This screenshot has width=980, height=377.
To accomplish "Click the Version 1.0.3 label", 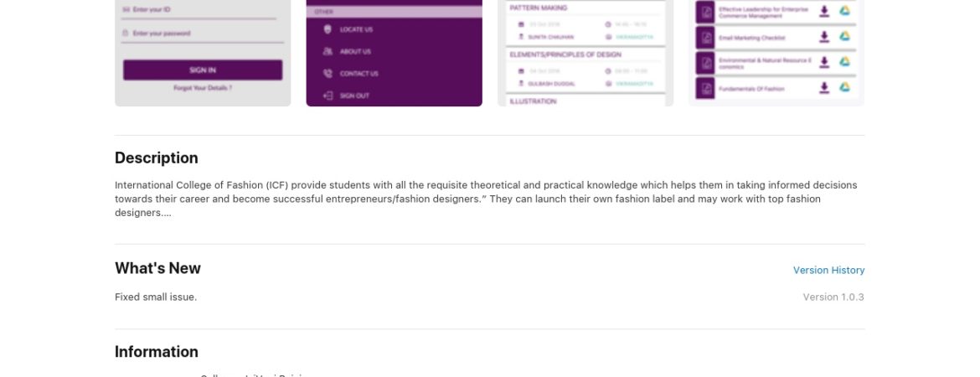I will pyautogui.click(x=833, y=297).
